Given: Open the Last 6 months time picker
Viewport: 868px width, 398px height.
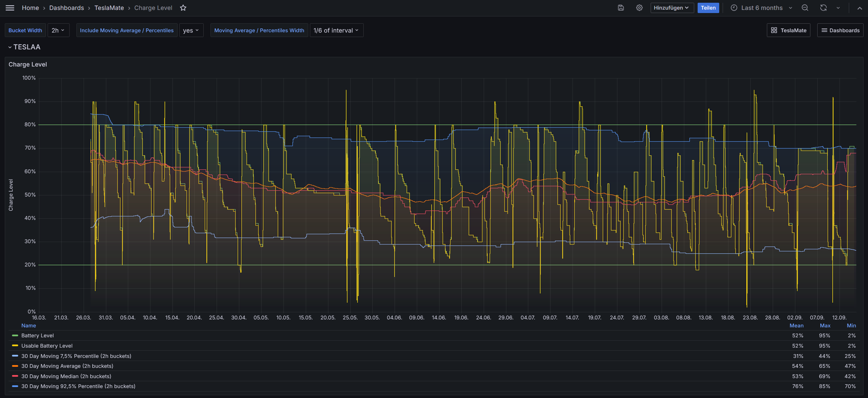Looking at the screenshot, I should point(761,8).
